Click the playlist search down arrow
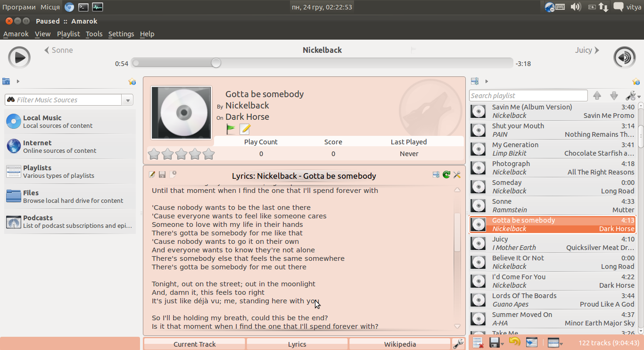 point(614,96)
